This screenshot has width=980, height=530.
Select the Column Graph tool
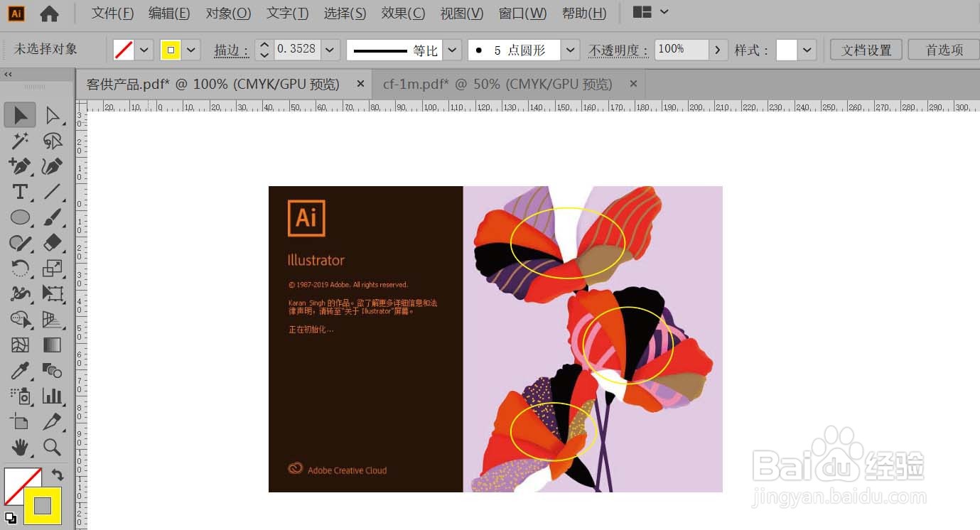click(x=53, y=396)
